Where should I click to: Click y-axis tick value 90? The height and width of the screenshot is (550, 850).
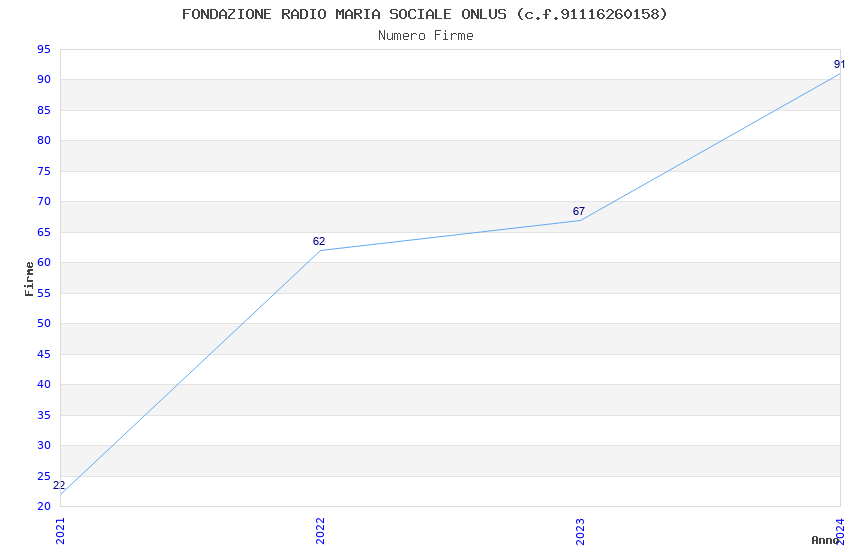(44, 80)
